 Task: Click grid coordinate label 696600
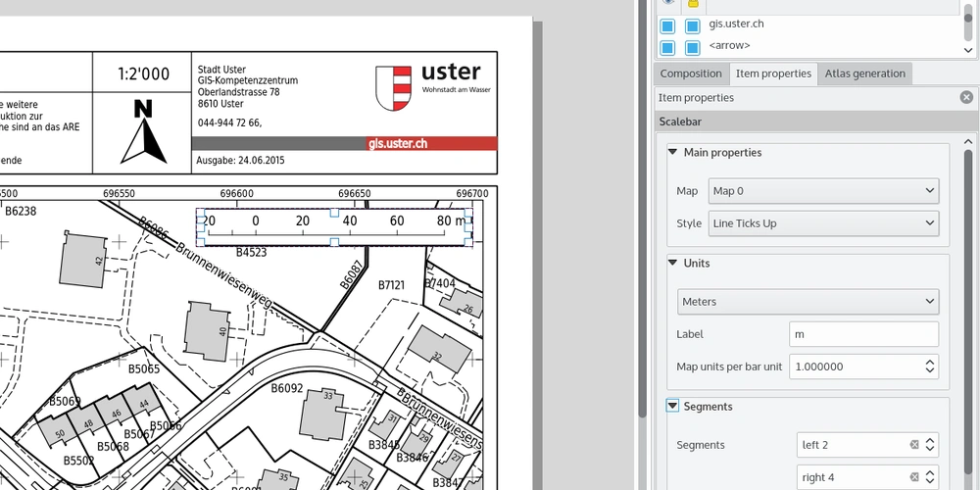tap(237, 194)
